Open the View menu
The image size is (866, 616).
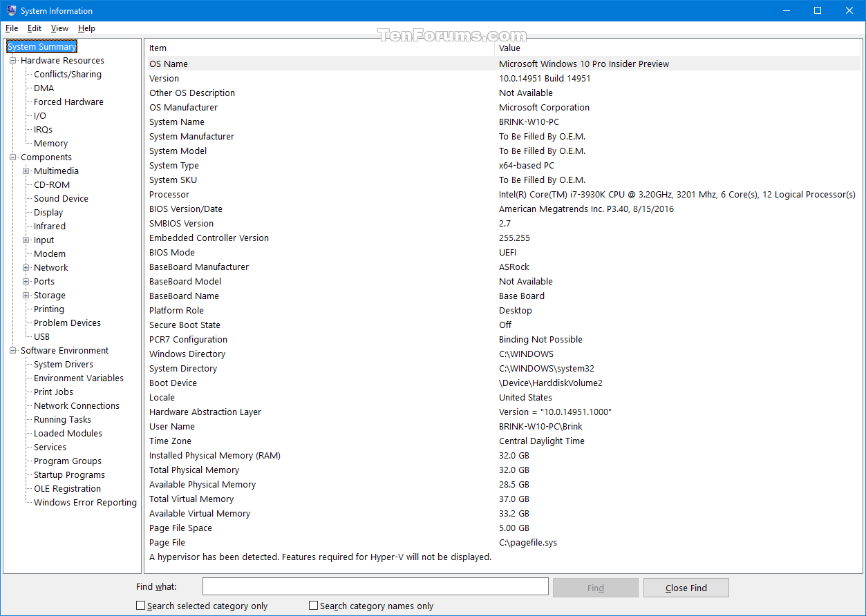(x=59, y=28)
